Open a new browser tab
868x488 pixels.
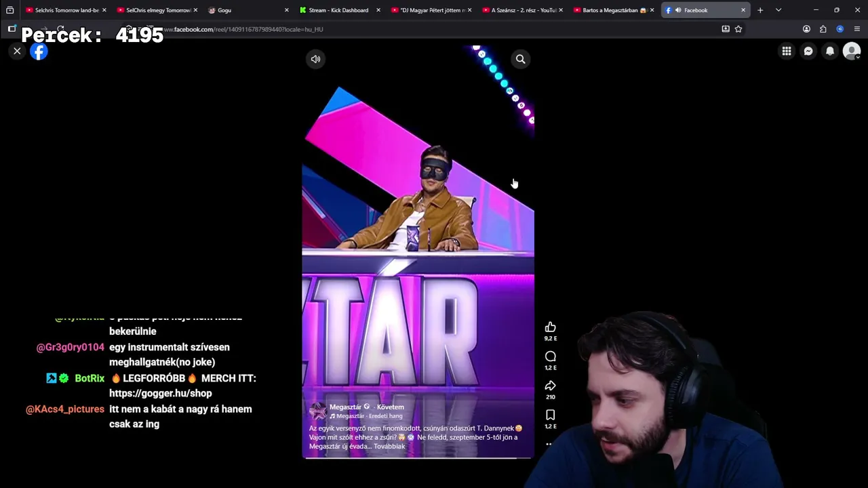pos(760,10)
